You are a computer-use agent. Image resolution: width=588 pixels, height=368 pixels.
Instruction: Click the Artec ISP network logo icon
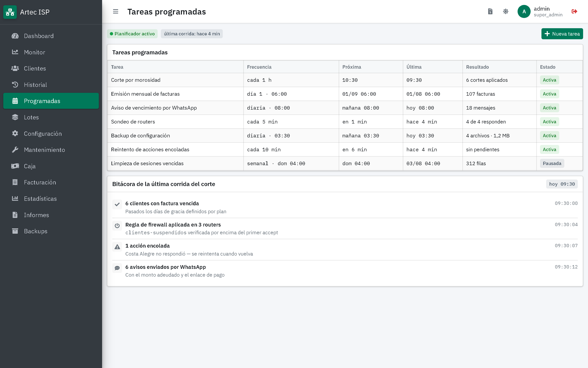[10, 12]
